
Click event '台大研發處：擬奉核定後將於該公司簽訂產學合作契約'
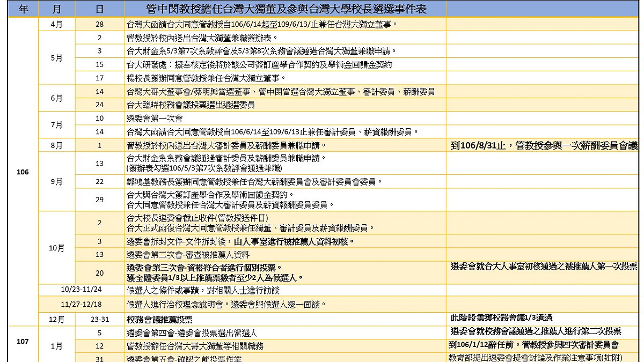point(259,64)
